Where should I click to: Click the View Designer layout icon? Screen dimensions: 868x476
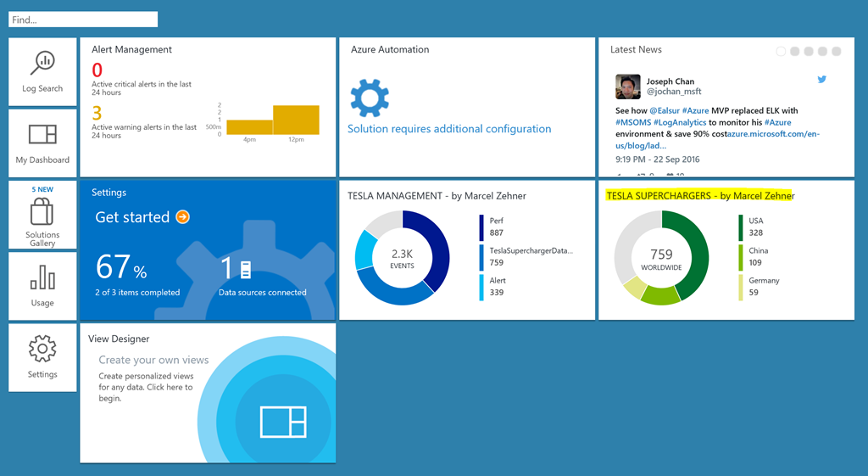click(x=284, y=422)
